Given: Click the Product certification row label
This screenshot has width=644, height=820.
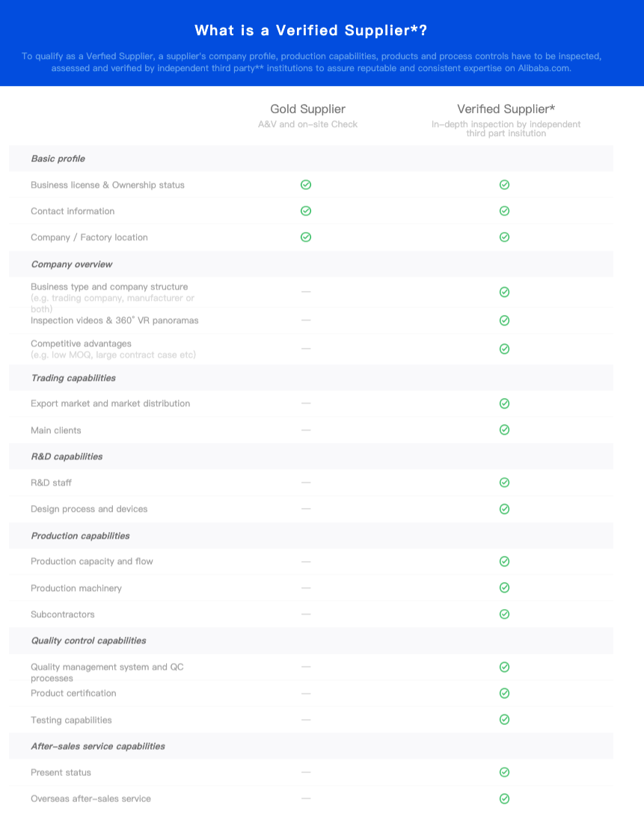Looking at the screenshot, I should (73, 693).
